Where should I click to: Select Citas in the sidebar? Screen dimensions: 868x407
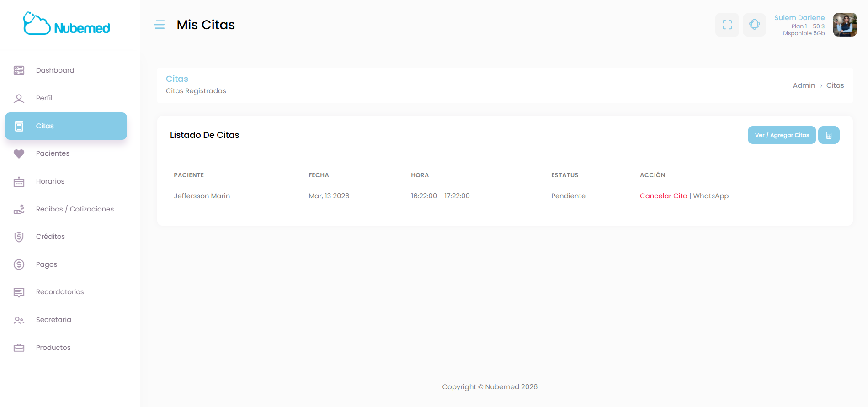tap(45, 126)
